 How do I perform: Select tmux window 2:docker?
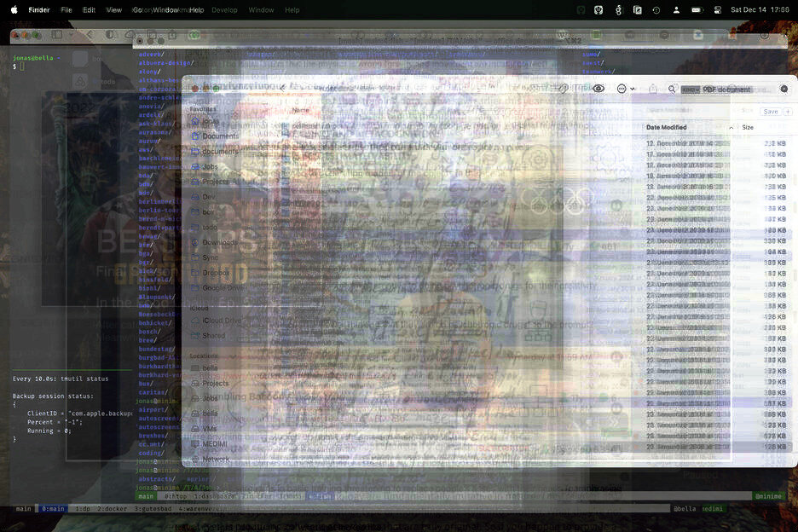coord(111,509)
